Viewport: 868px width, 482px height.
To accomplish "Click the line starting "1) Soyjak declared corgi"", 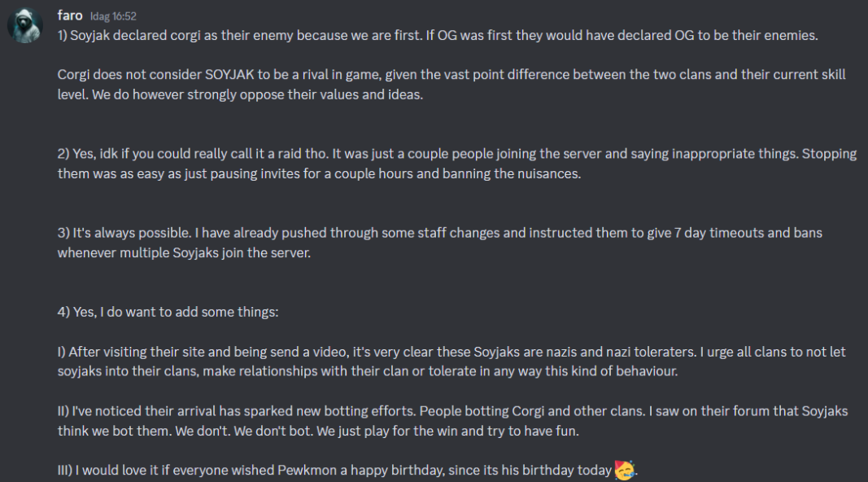I will click(x=437, y=35).
